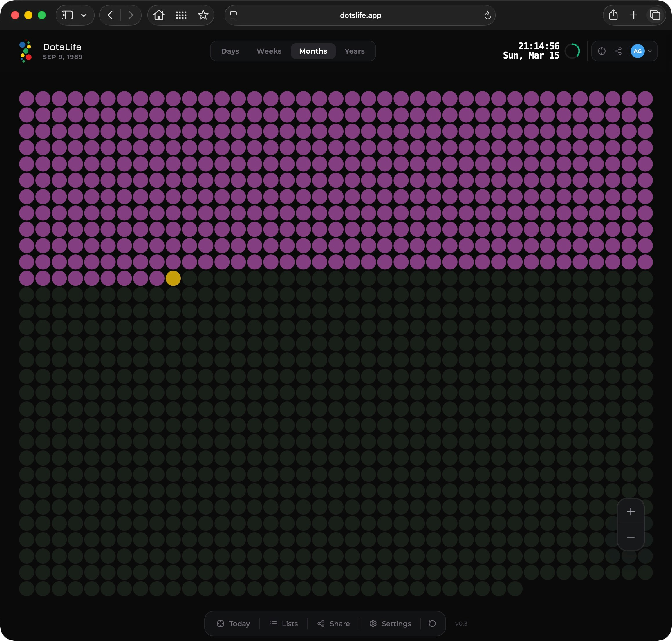This screenshot has height=641, width=672.
Task: Click the yellow current-month dot
Action: pos(173,278)
